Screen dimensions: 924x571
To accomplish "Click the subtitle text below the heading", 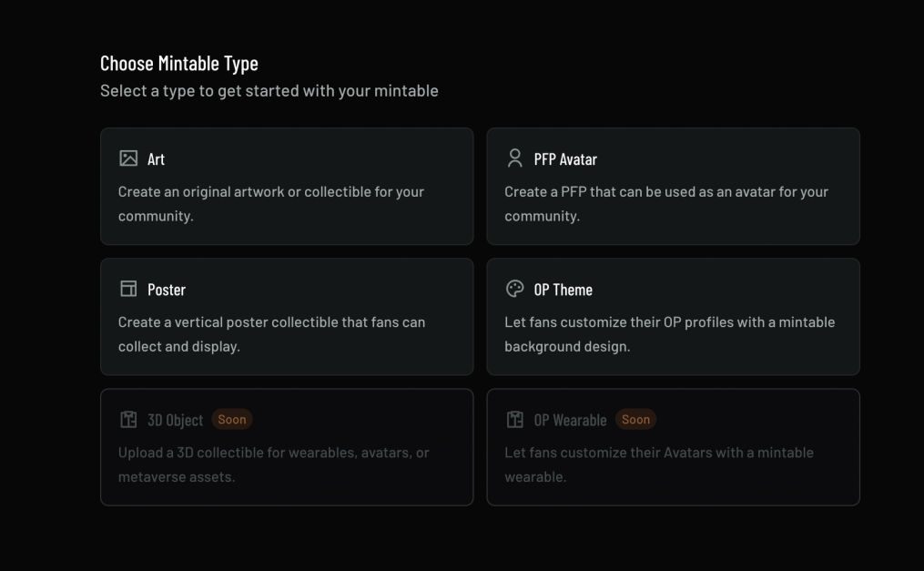I will click(269, 90).
